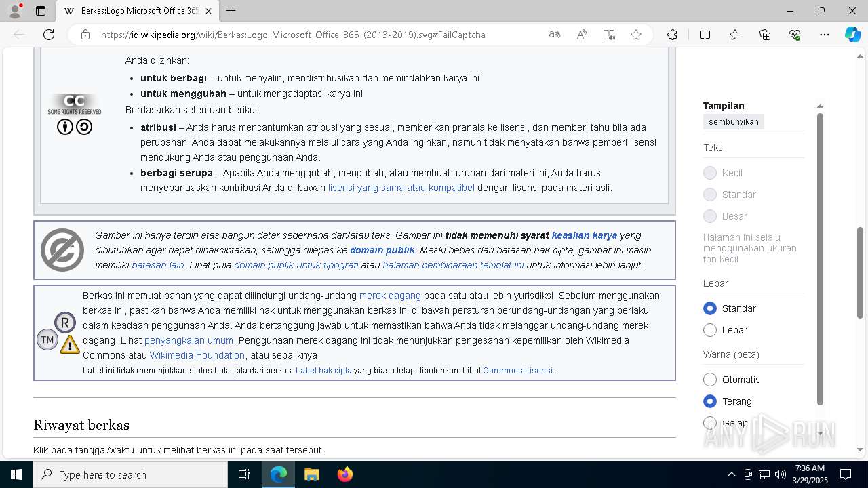This screenshot has width=868, height=488.
Task: Open the 'Commons:Lisensi' link
Action: pyautogui.click(x=518, y=371)
